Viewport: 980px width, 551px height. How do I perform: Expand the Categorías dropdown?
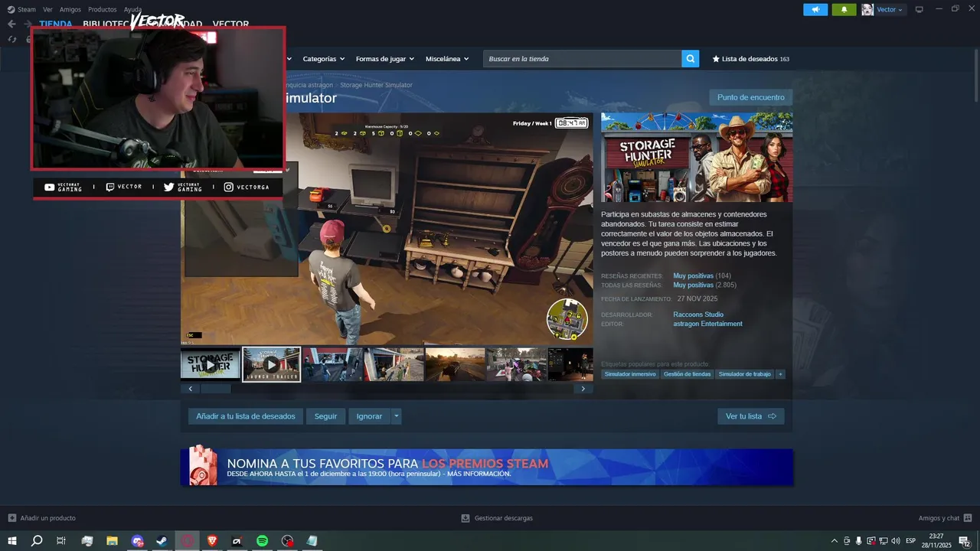pos(323,59)
